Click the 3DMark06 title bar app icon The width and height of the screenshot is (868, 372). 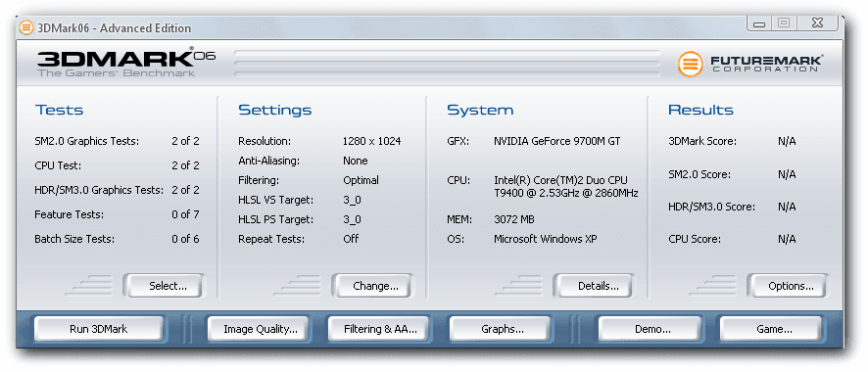(26, 27)
